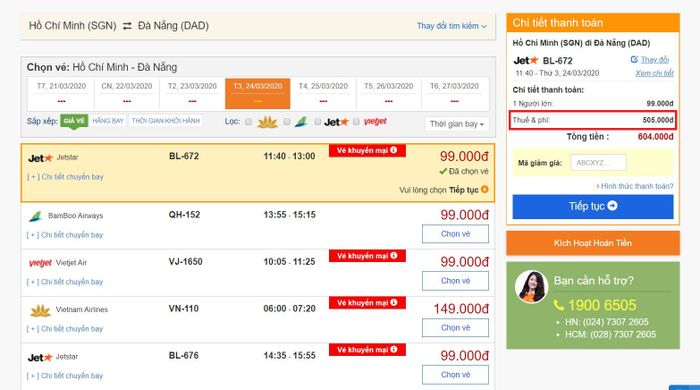700x390 pixels.
Task: Click Jetstar logo in BL-676 row
Action: (40, 357)
